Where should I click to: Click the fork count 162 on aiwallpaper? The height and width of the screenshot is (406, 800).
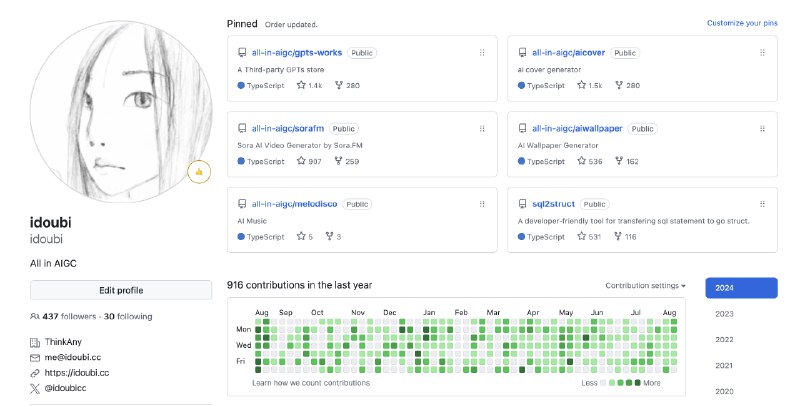[x=627, y=161]
